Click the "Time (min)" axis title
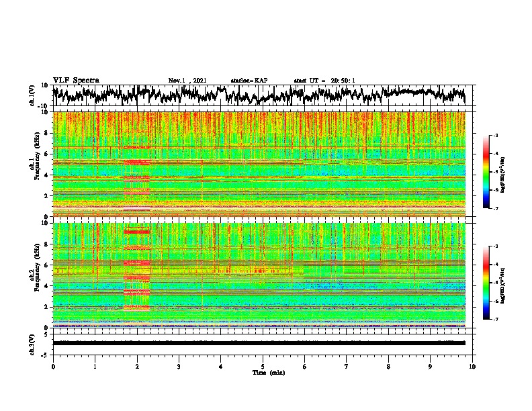 click(x=269, y=373)
